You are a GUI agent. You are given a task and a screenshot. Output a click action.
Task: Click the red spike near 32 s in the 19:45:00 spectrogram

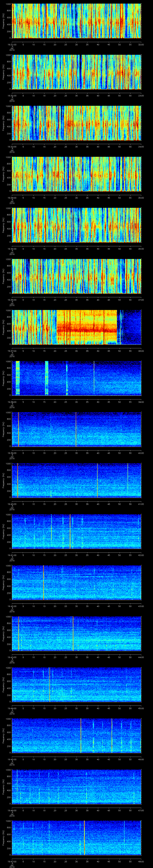tap(81, 736)
